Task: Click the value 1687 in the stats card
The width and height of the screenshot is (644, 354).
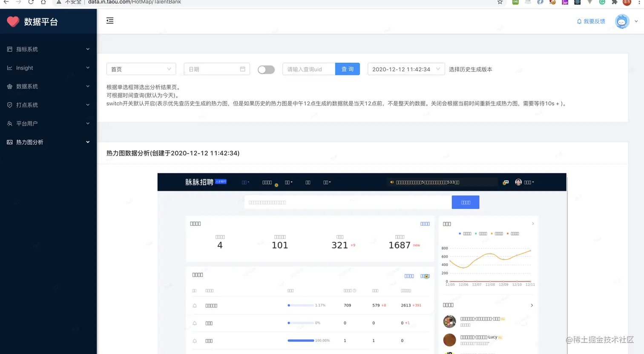Action: (x=400, y=245)
